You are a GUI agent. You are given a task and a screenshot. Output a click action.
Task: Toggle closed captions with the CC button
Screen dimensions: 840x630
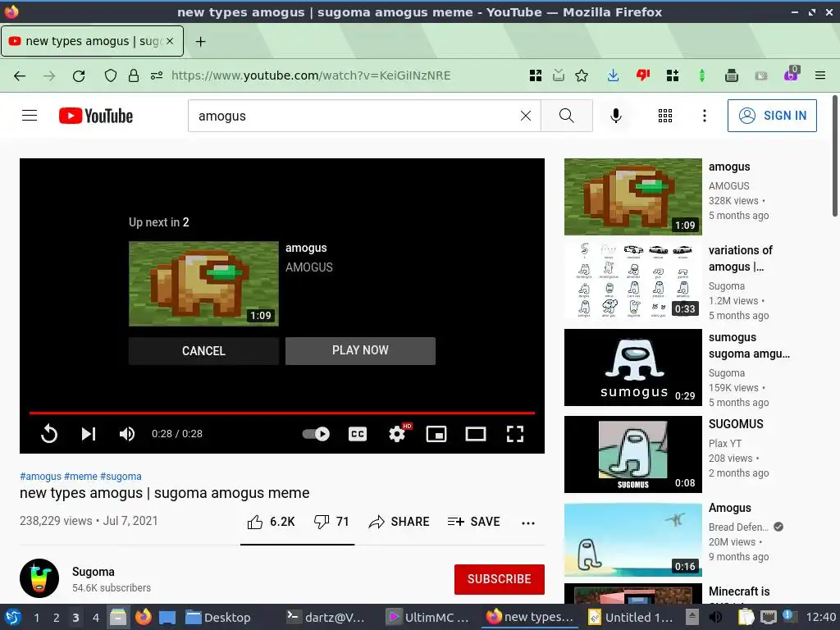tap(358, 433)
